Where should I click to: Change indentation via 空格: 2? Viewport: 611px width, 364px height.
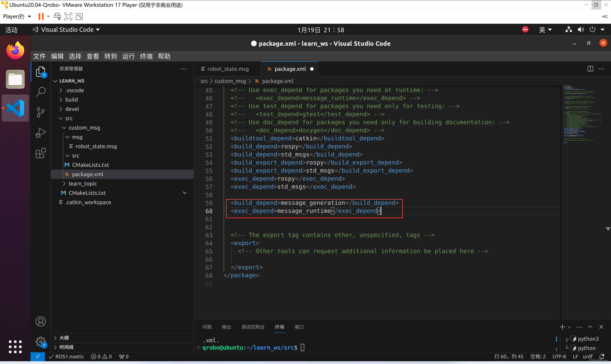coord(538,356)
